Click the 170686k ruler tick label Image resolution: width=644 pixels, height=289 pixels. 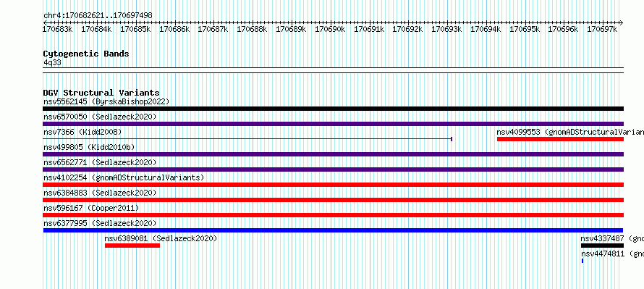coord(174,29)
